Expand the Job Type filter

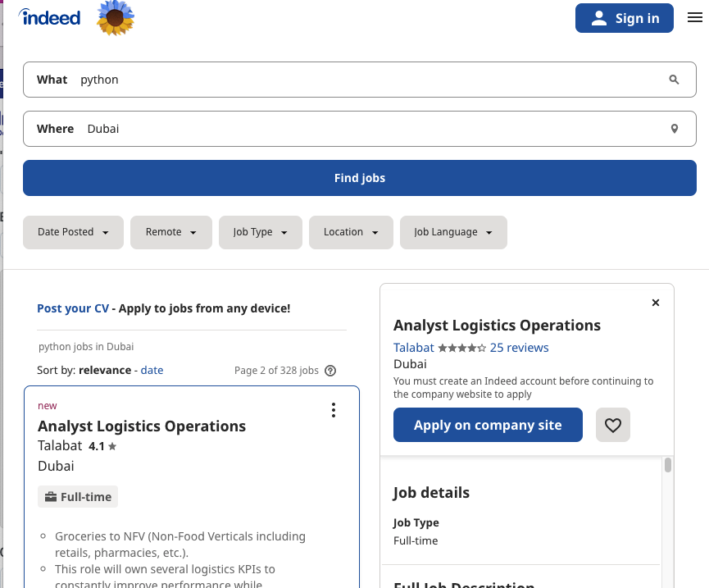pyautogui.click(x=261, y=232)
